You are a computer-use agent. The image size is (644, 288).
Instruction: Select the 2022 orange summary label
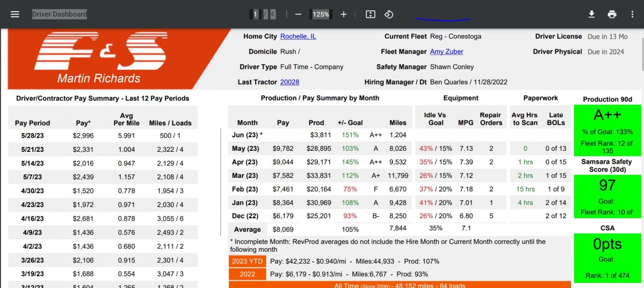[x=247, y=274]
